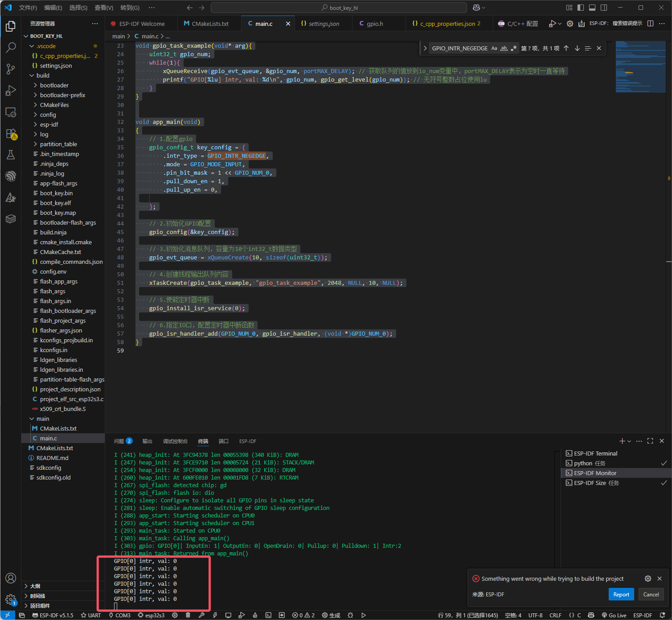This screenshot has height=620, width=672.
Task: Open the 文件(F) menu
Action: pyautogui.click(x=28, y=8)
